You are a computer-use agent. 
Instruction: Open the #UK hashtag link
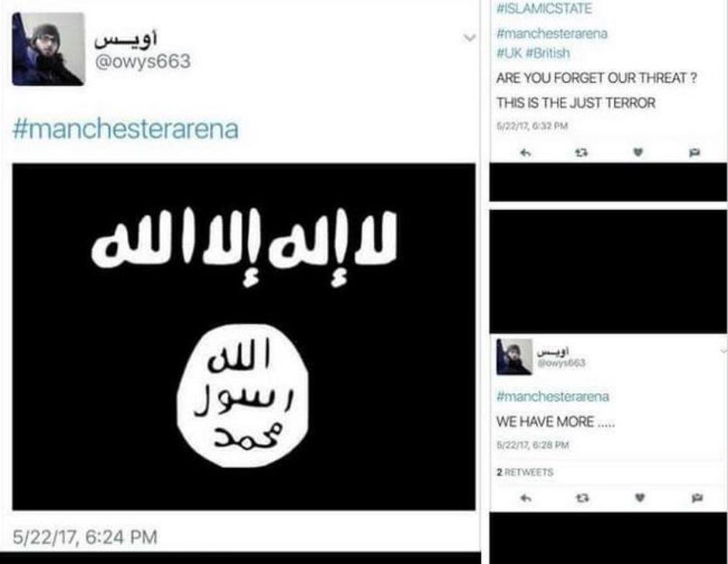tap(510, 53)
